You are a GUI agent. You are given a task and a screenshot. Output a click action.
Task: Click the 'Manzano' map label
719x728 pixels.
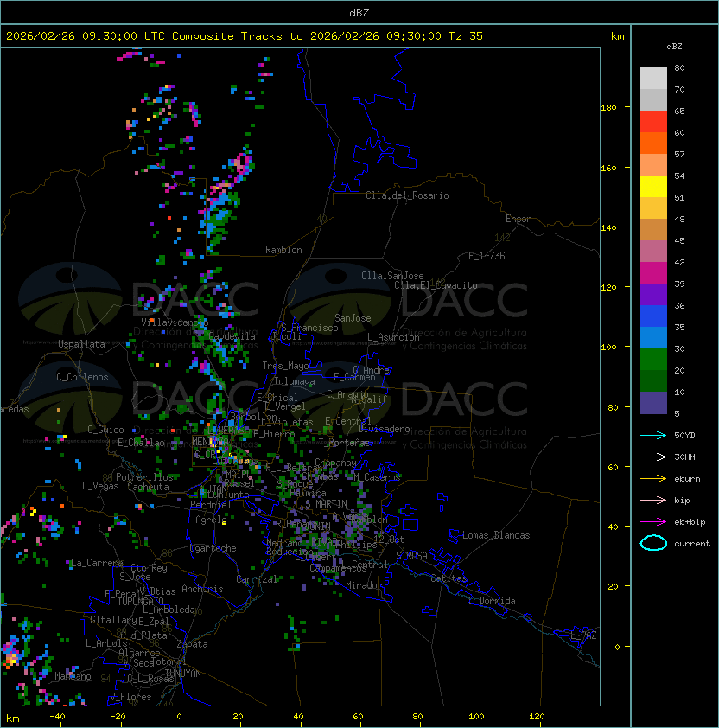click(x=73, y=676)
